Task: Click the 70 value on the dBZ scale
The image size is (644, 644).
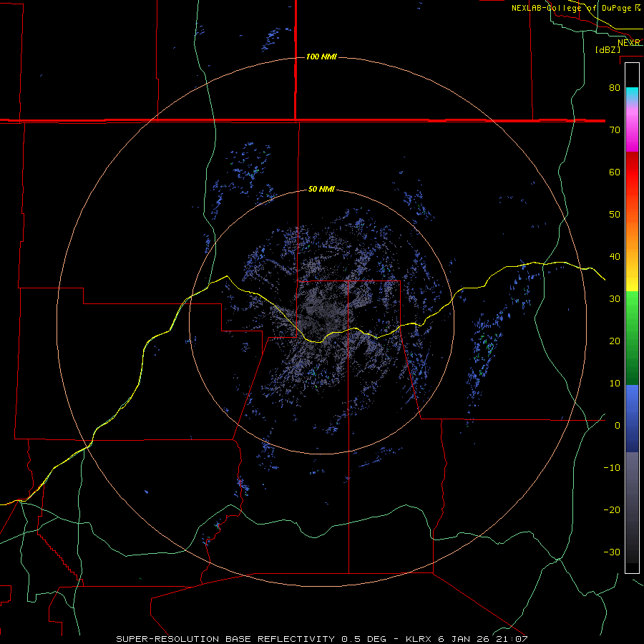Action: 615,130
